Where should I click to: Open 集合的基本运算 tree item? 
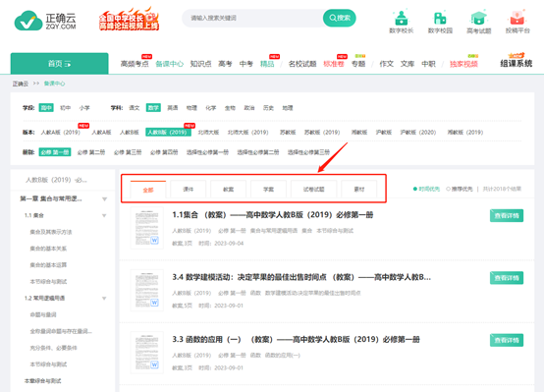tap(48, 265)
